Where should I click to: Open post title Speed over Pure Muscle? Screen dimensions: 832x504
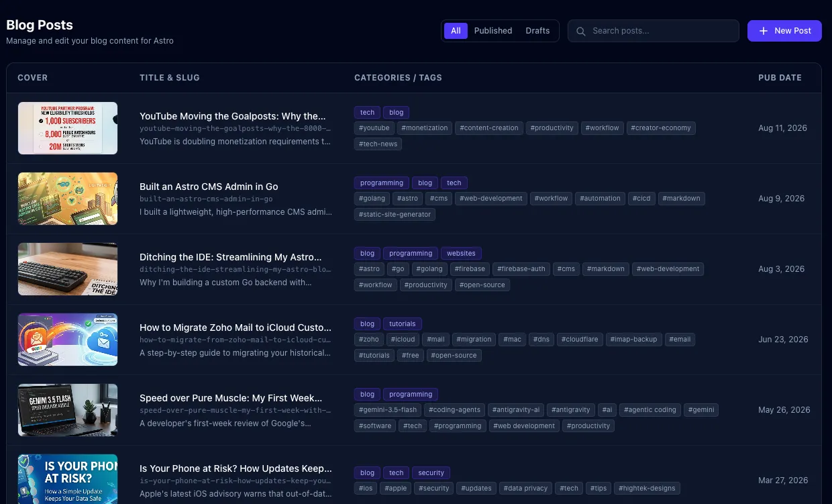[x=231, y=398]
